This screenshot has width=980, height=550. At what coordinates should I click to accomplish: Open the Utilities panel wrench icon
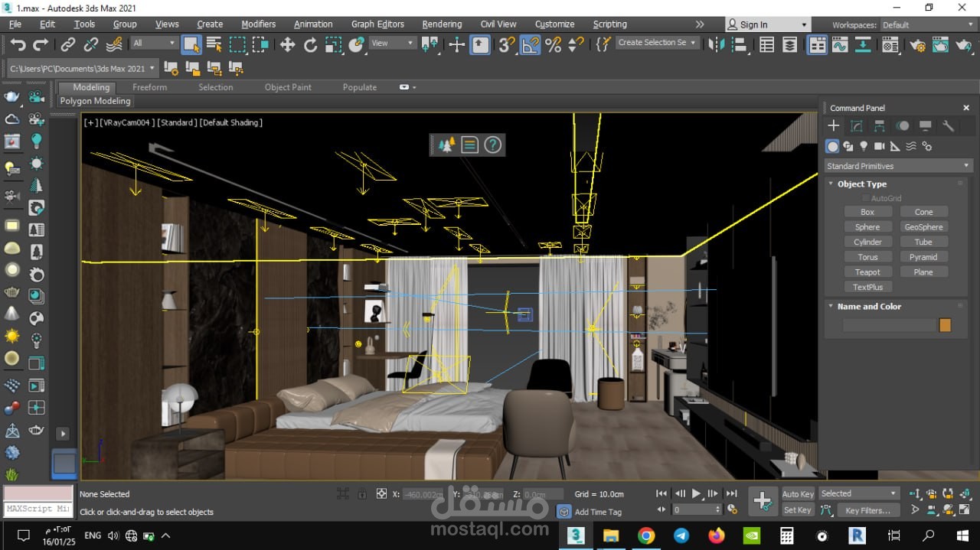(x=948, y=126)
